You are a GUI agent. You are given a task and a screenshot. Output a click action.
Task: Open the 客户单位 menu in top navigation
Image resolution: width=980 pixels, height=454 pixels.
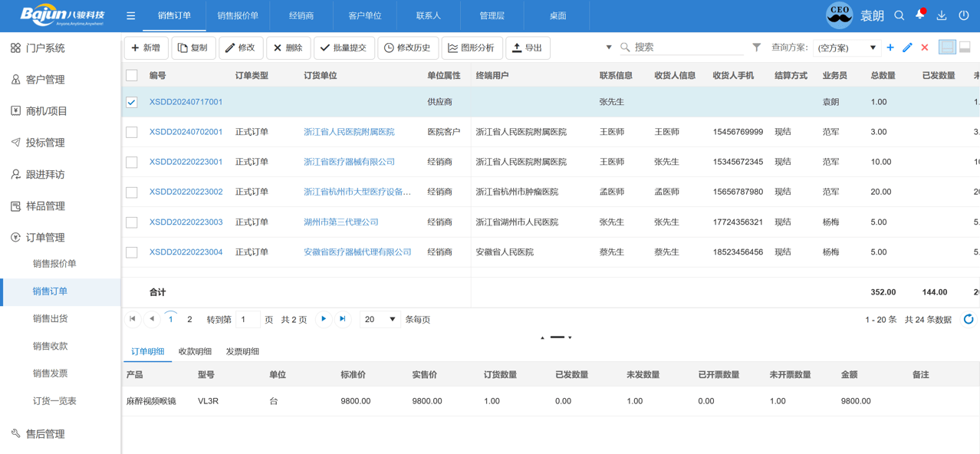[x=364, y=15]
